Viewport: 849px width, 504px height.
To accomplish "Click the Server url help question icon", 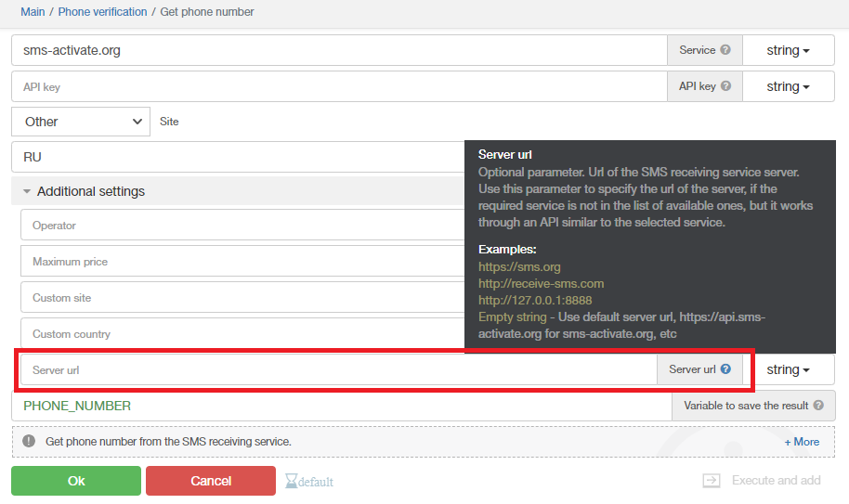I will (x=725, y=369).
